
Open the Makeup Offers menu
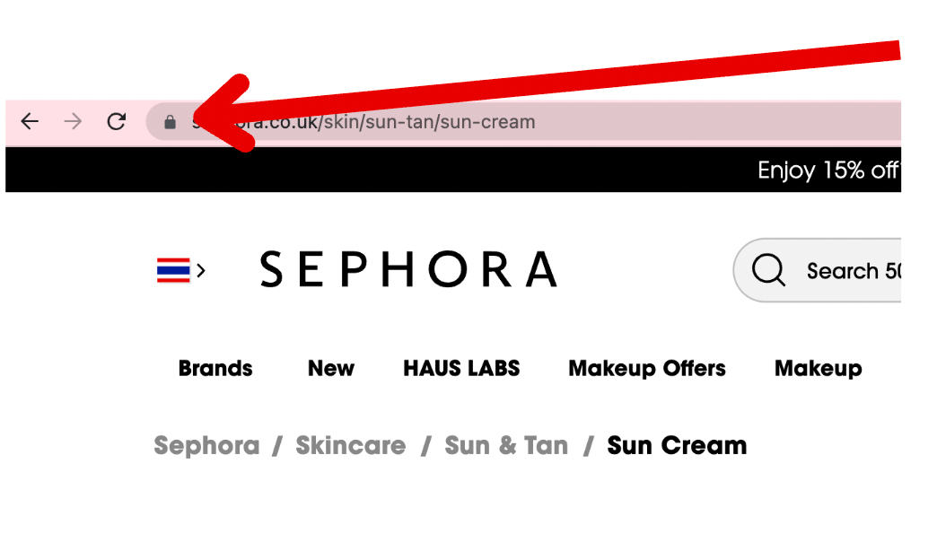coord(647,368)
